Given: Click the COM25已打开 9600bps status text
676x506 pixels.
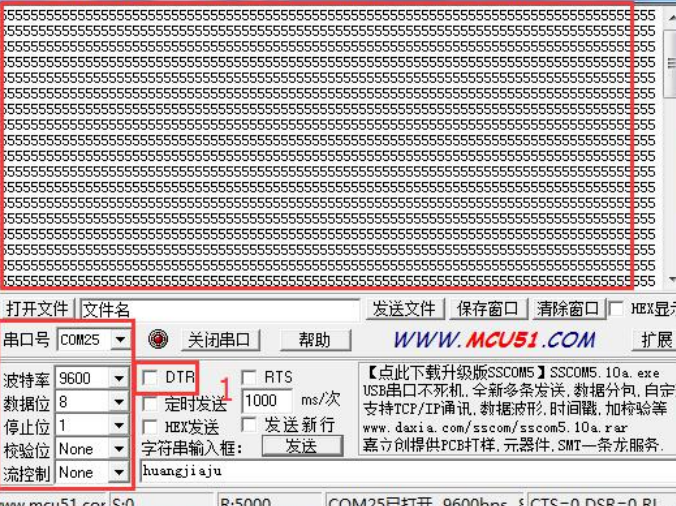Looking at the screenshot, I should pyautogui.click(x=425, y=500).
